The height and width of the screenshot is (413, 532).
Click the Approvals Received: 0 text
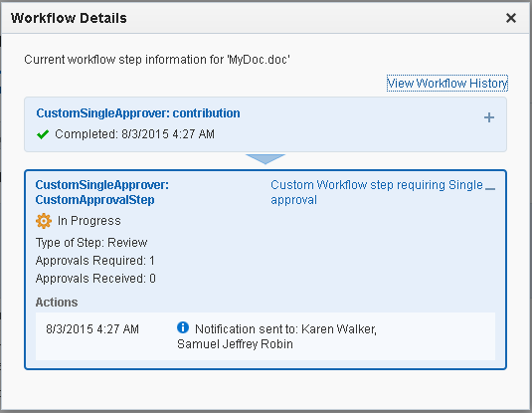point(95,279)
